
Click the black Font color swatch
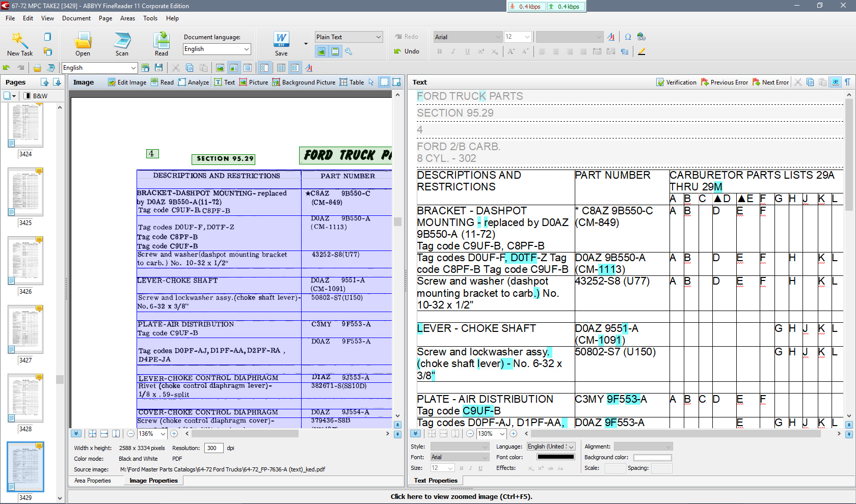coord(555,457)
